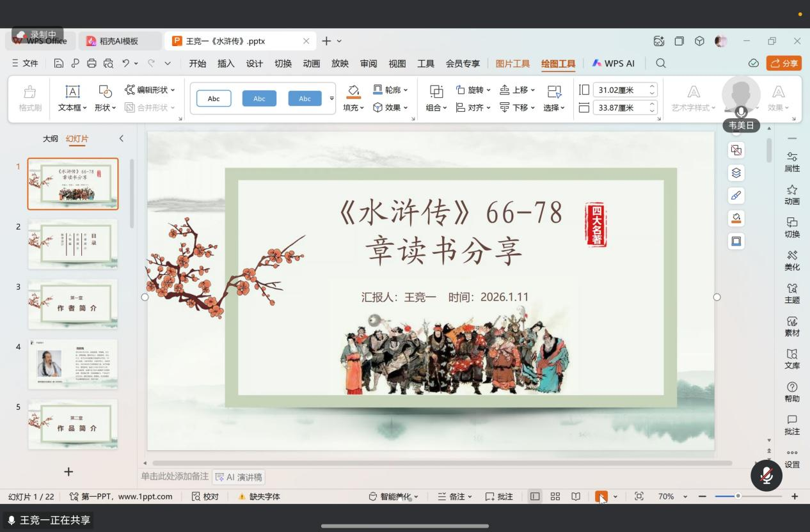This screenshot has height=532, width=810.
Task: Click the AI 演讲稿 button
Action: tap(239, 477)
